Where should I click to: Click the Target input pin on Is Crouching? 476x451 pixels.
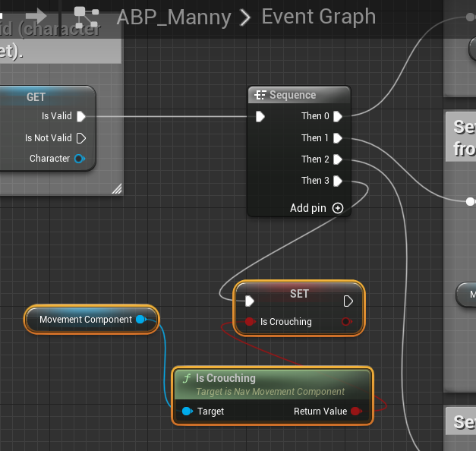tap(187, 411)
